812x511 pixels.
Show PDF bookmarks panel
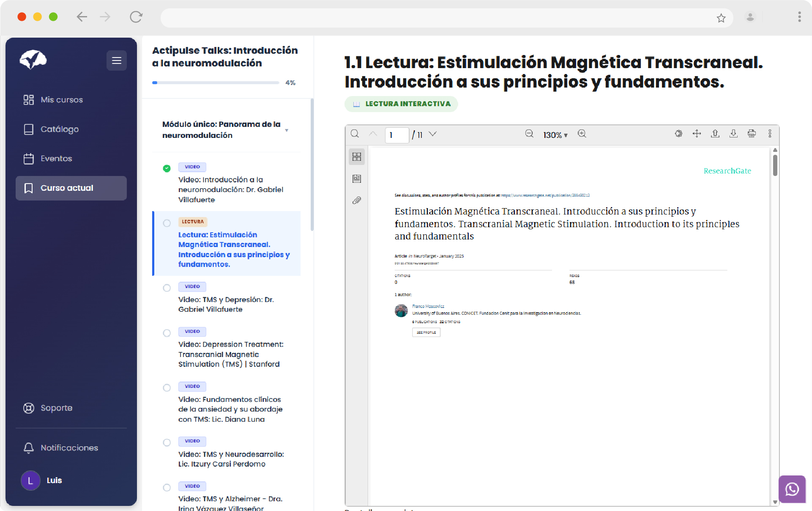357,179
